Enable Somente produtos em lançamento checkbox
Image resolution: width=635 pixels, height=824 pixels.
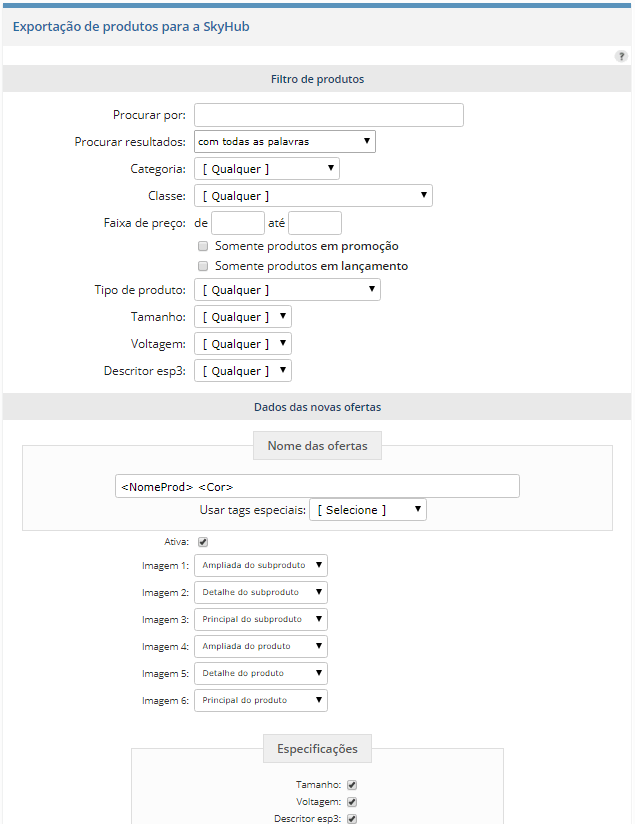pos(203,266)
